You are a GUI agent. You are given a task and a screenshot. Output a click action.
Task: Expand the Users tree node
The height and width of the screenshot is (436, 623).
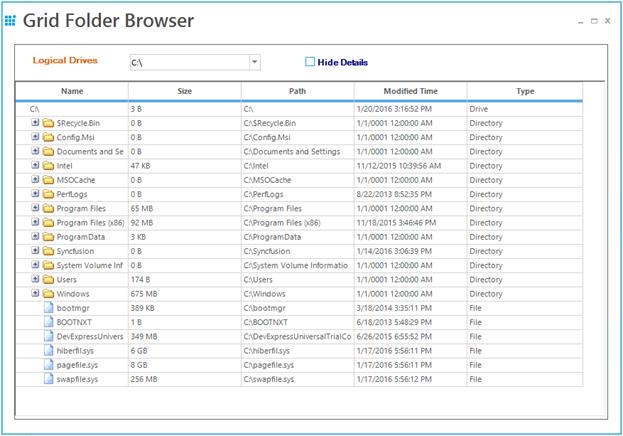35,279
